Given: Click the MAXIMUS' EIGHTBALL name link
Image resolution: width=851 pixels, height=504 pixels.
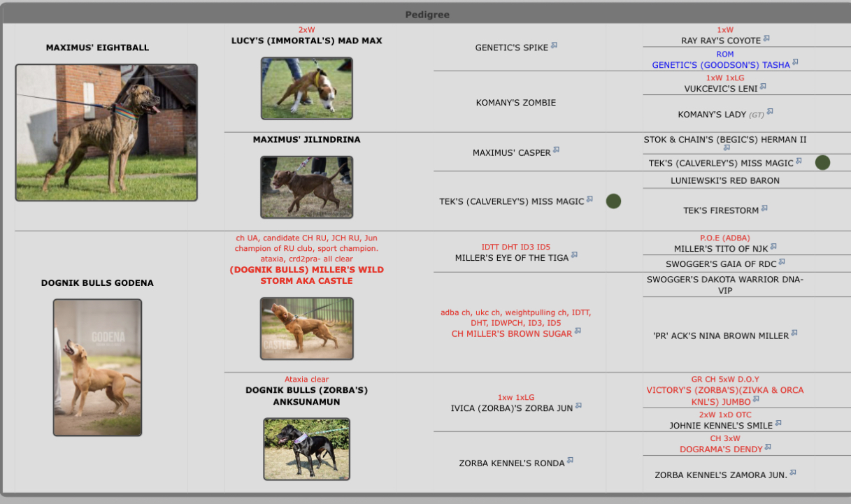Looking at the screenshot, I should 97,48.
